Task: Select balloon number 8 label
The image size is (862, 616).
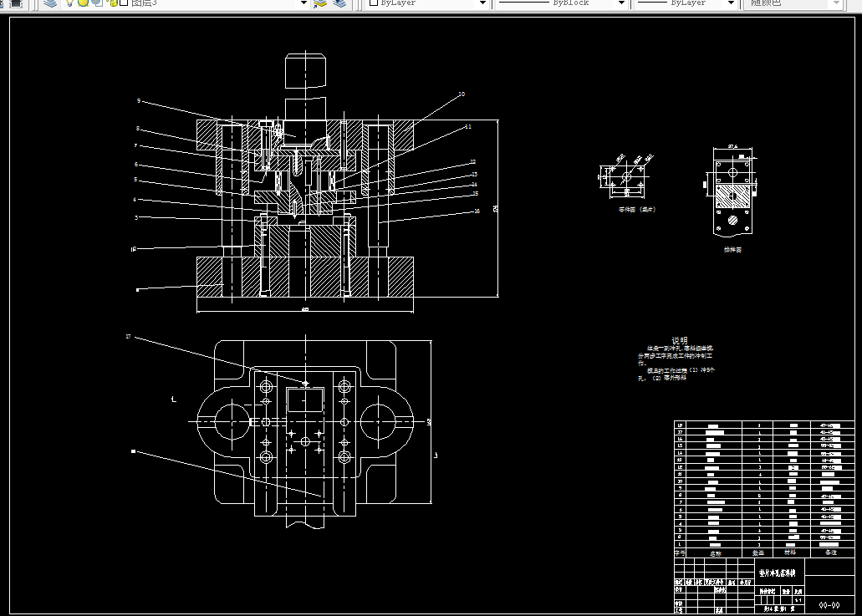Action: pyautogui.click(x=138, y=129)
